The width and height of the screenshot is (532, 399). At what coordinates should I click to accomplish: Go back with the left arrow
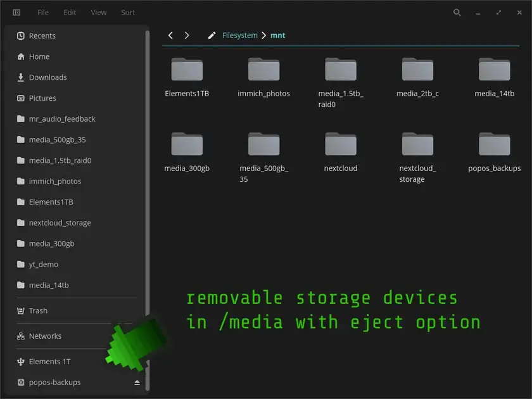point(170,35)
